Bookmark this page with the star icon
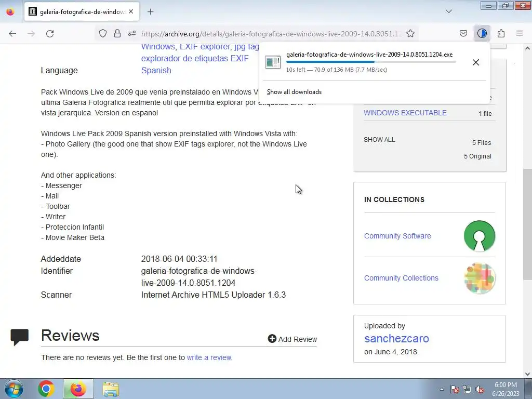Viewport: 532px width, 399px height. 410,33
